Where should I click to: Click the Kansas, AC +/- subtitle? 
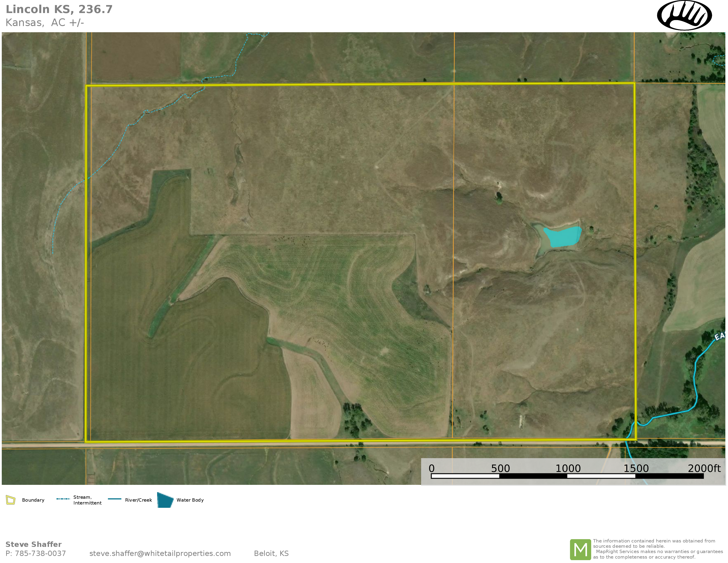(45, 23)
